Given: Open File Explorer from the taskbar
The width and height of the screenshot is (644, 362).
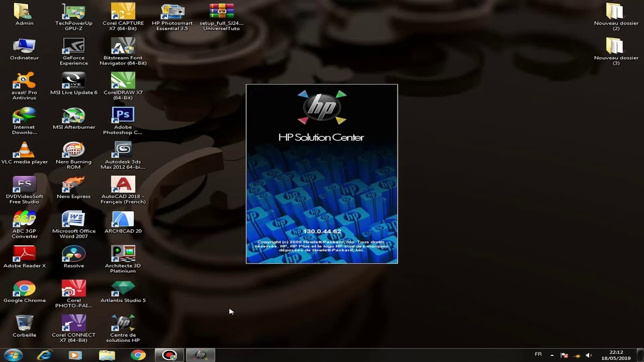Looking at the screenshot, I should pyautogui.click(x=106, y=355).
